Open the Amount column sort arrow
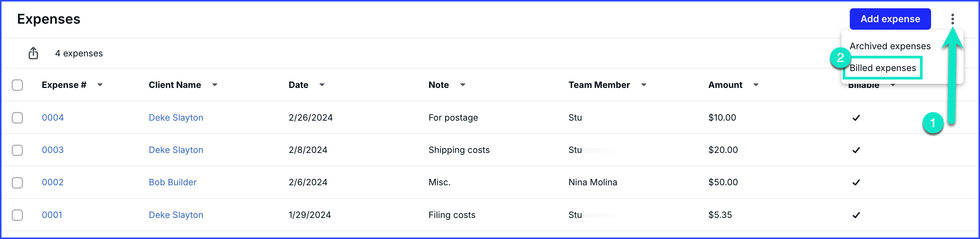Screen dimensions: 980x239 (x=756, y=85)
